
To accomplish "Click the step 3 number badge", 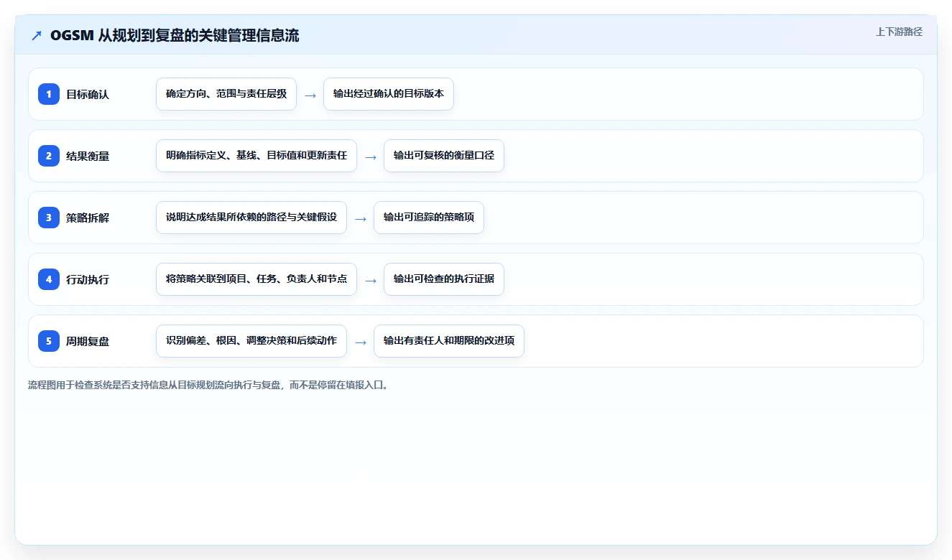I will [x=49, y=218].
